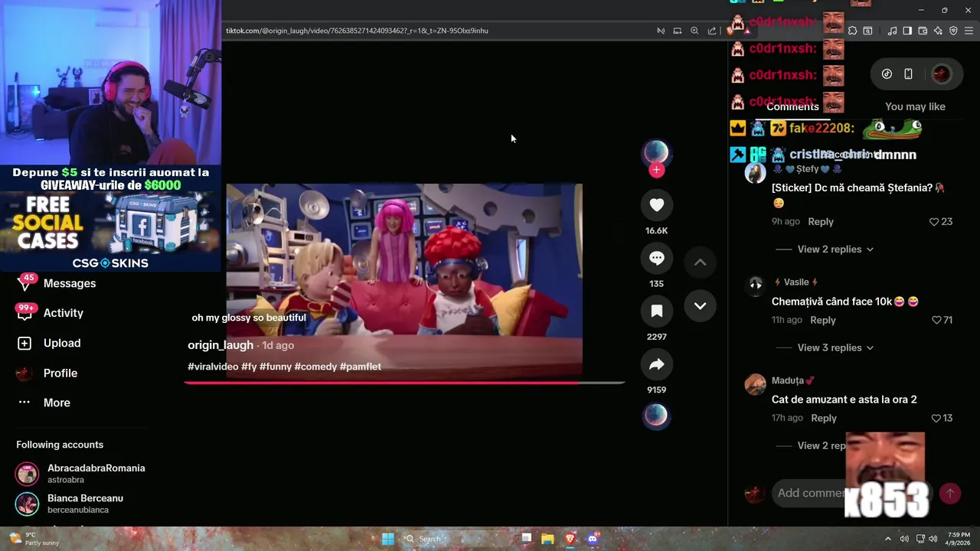The height and width of the screenshot is (551, 980).
Task: Open Maduța's commenter avatar
Action: point(756,383)
